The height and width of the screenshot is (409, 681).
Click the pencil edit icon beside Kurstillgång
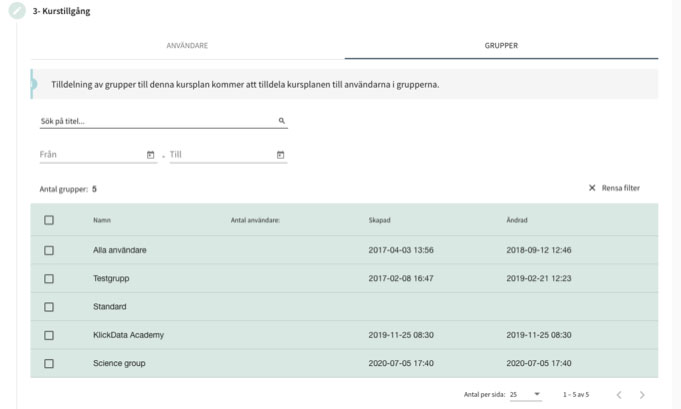tap(17, 10)
